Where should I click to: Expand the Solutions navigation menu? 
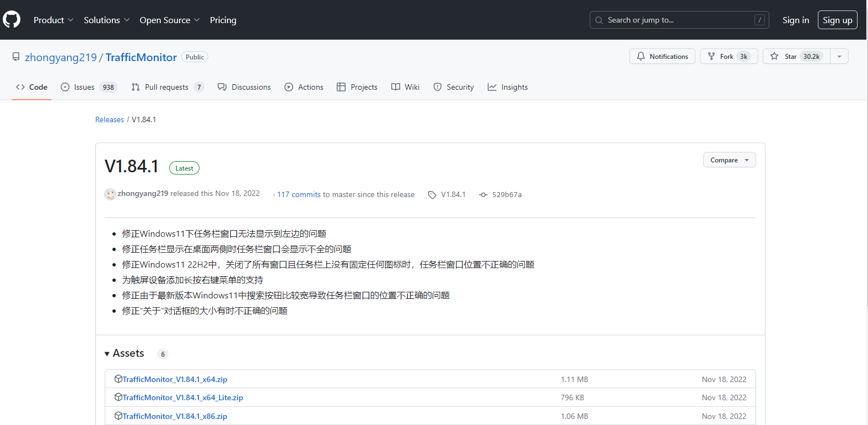(106, 20)
